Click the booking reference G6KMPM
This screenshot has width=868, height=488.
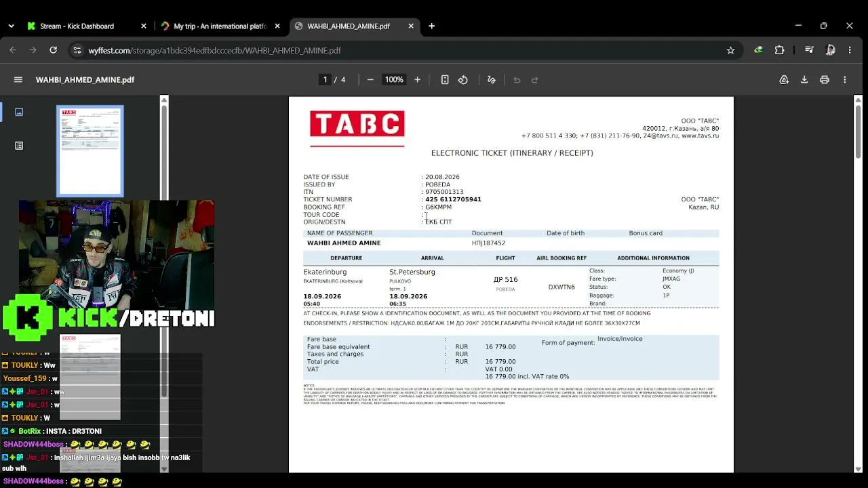[x=438, y=207]
